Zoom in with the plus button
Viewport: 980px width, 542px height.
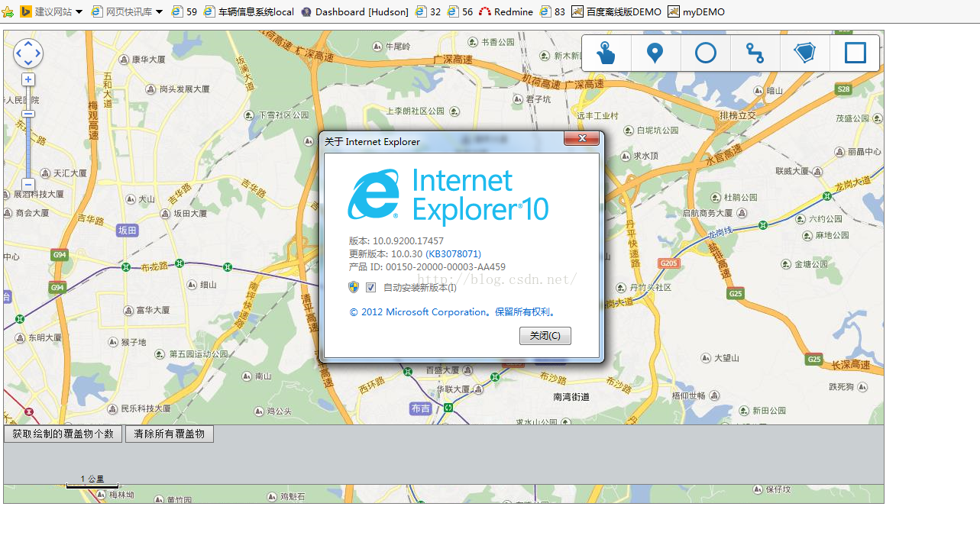pos(28,79)
